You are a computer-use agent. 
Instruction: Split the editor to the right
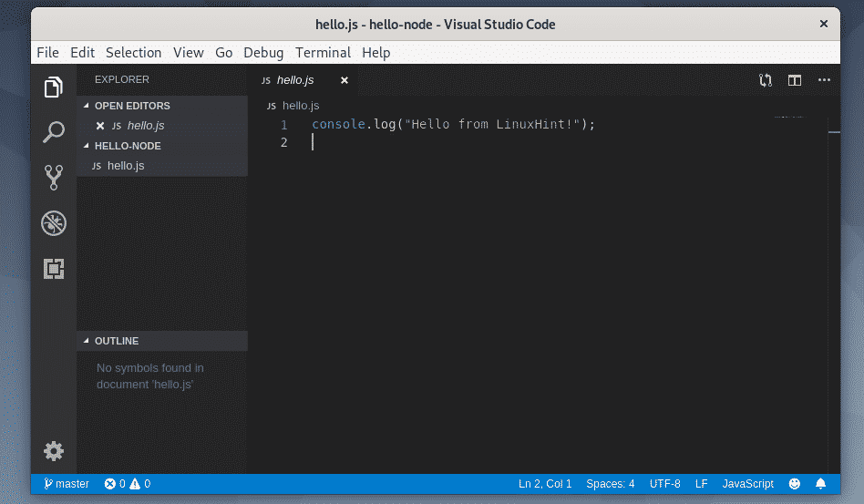pyautogui.click(x=795, y=80)
